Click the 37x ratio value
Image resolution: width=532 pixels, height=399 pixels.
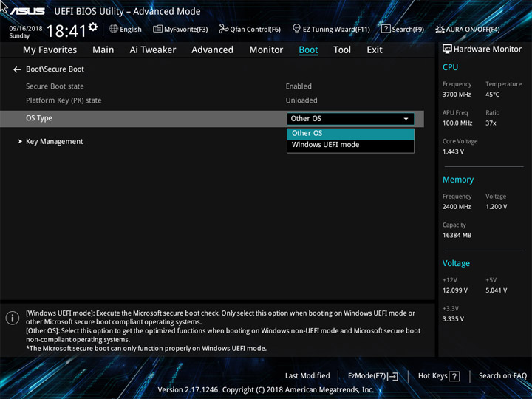tap(491, 123)
